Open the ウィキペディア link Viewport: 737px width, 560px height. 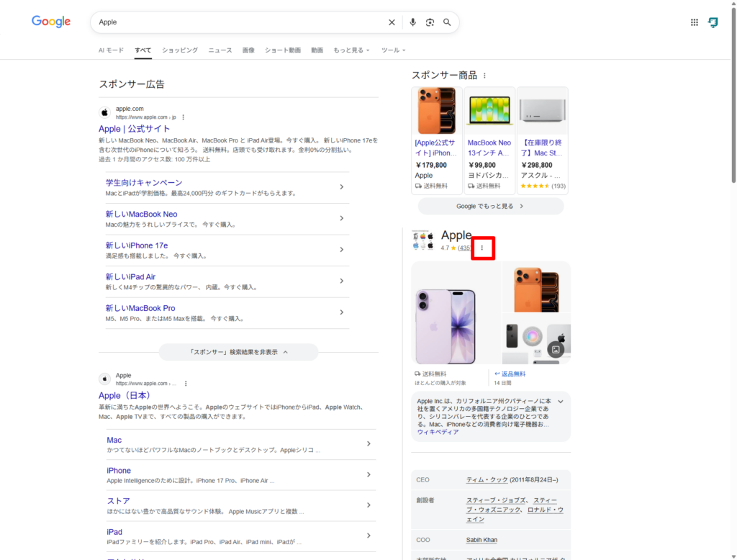[x=438, y=432]
